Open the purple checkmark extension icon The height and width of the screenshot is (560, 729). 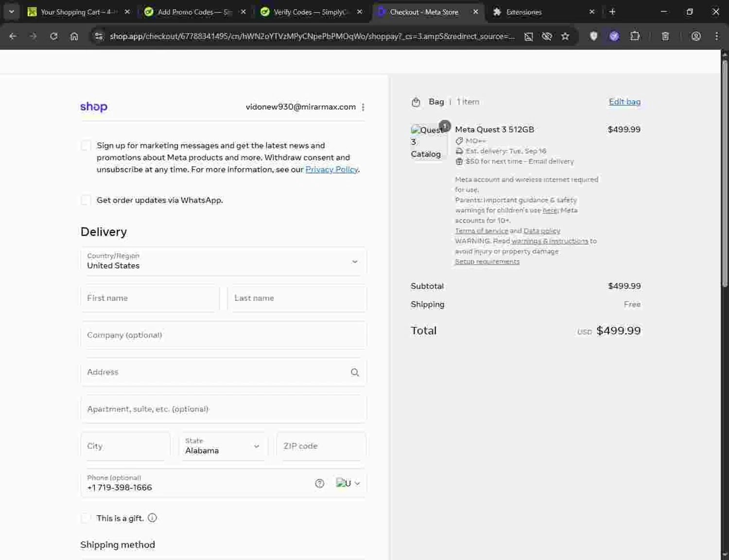coord(614,36)
